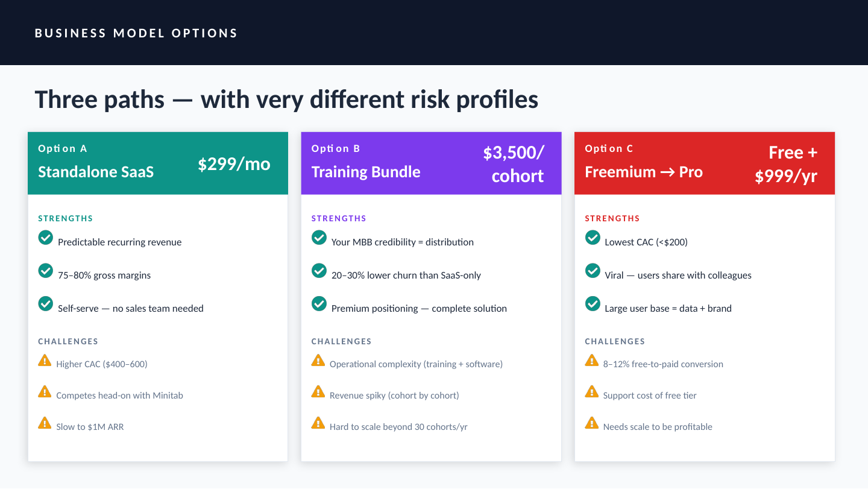Click warning icon by Hard to scale beyond 30 cohorts

[x=318, y=423]
